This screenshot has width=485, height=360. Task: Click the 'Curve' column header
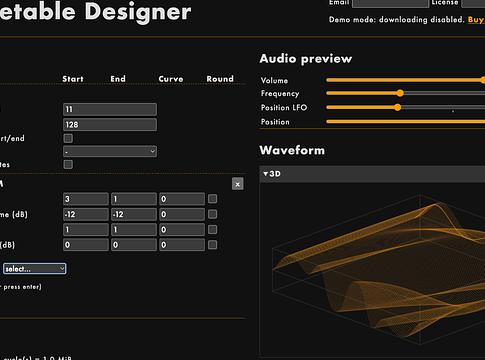pyautogui.click(x=171, y=79)
